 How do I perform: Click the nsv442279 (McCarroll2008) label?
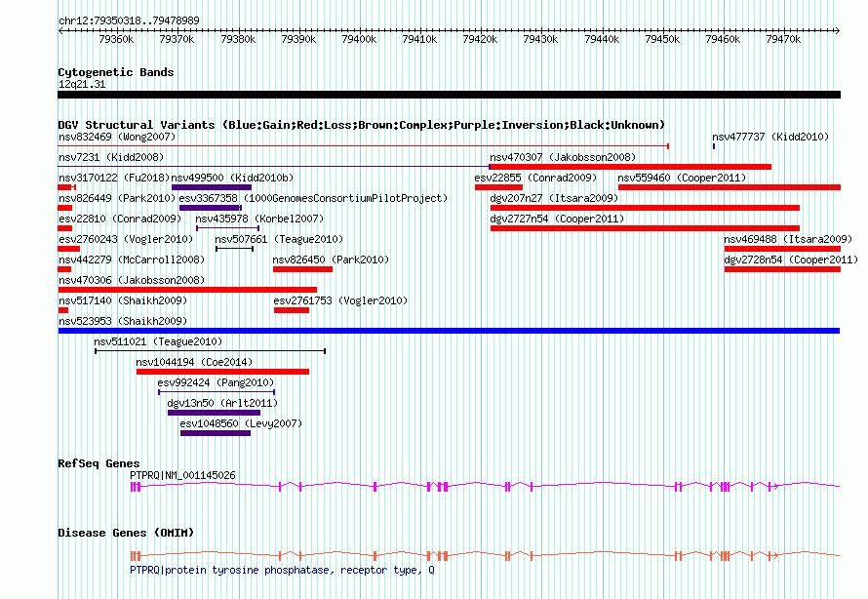point(132,260)
